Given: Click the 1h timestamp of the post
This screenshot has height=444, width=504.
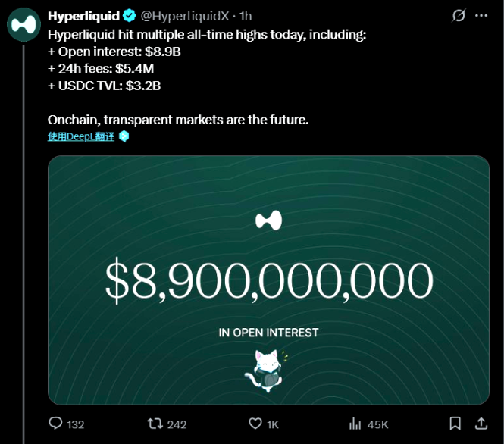Looking at the screenshot, I should pyautogui.click(x=246, y=16).
